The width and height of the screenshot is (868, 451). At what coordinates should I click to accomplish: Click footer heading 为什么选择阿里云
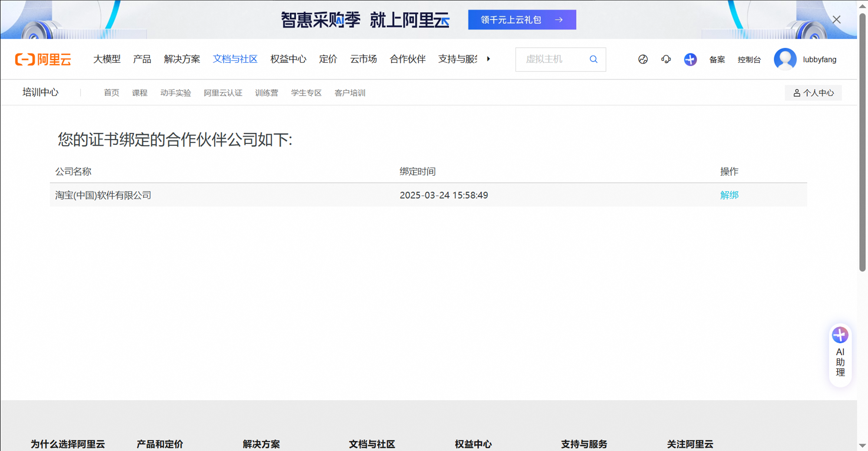68,444
